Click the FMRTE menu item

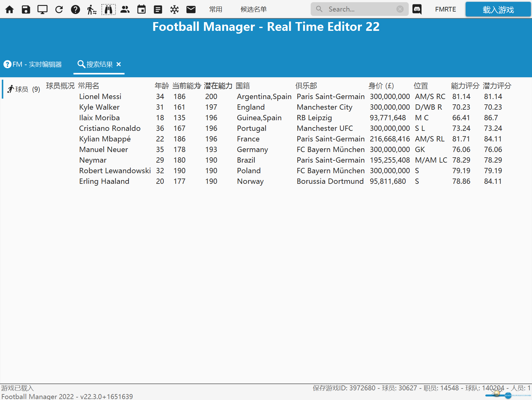(x=445, y=9)
